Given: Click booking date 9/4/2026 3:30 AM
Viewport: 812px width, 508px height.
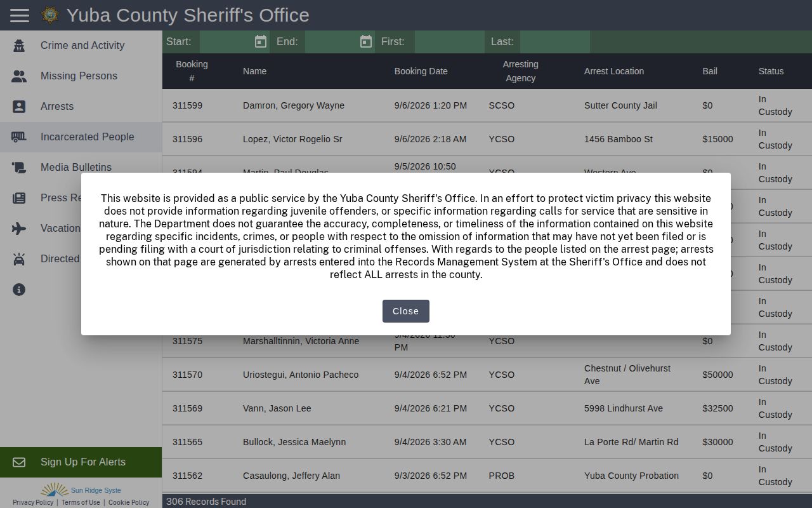Looking at the screenshot, I should click(x=430, y=442).
